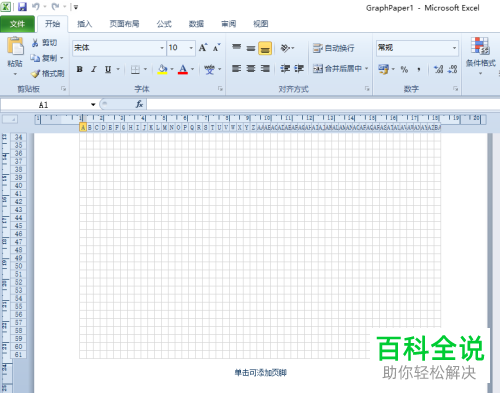Open Customize Quick Access Toolbar dropdown
The image size is (500, 393).
[76, 7]
